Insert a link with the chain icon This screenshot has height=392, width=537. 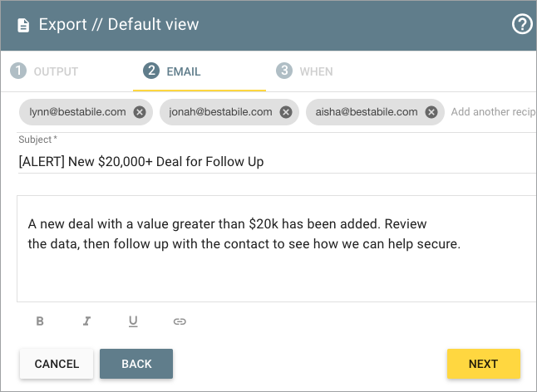click(180, 321)
